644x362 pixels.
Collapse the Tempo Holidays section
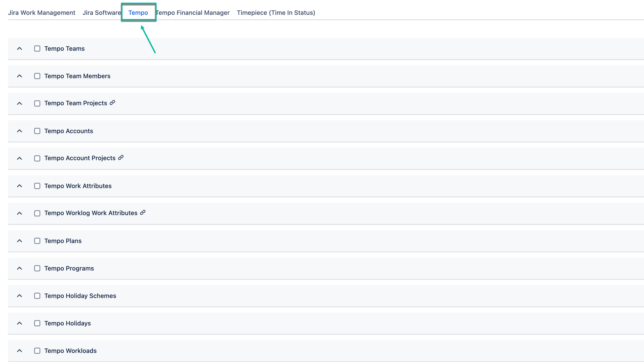pos(20,323)
